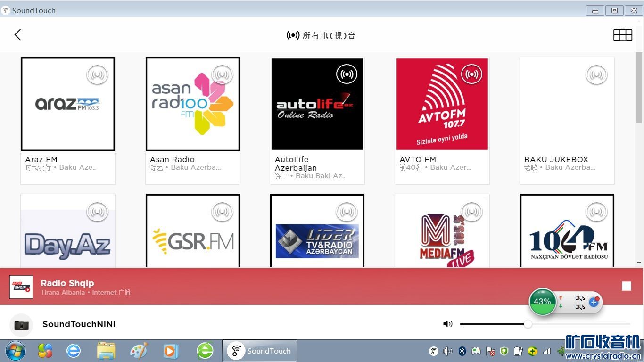Click the SoundTouch icon in system tray
Screen dimensions: 644x362
pos(434,351)
